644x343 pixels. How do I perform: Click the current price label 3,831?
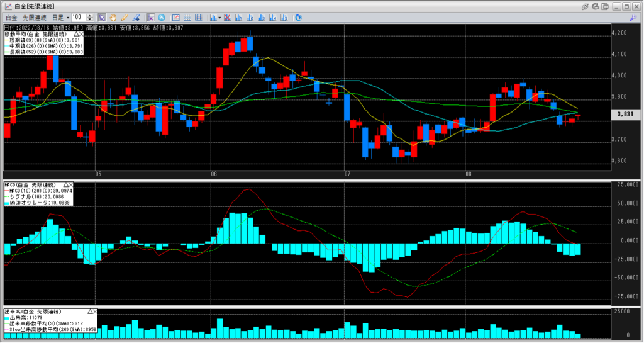[x=625, y=114]
